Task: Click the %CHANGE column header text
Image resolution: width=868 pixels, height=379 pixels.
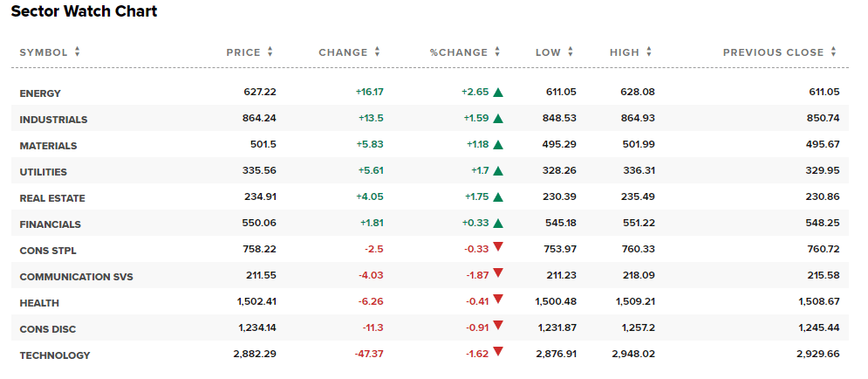Action: pos(459,52)
